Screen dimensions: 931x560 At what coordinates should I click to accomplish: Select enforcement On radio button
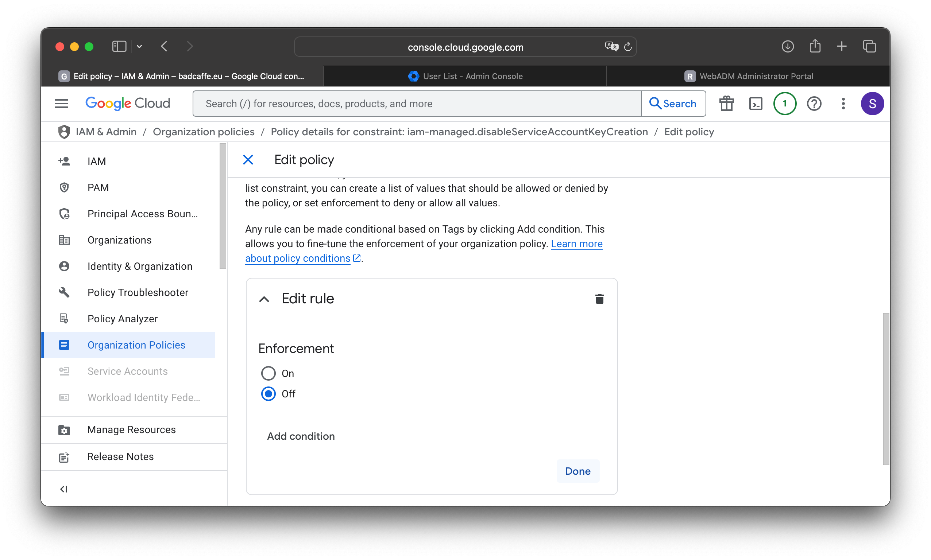[268, 373]
